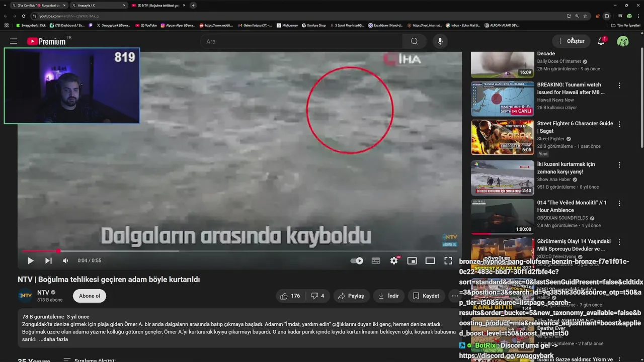Image resolution: width=644 pixels, height=362 pixels.
Task: Open options for Street Fighter 6 video
Action: [619, 124]
